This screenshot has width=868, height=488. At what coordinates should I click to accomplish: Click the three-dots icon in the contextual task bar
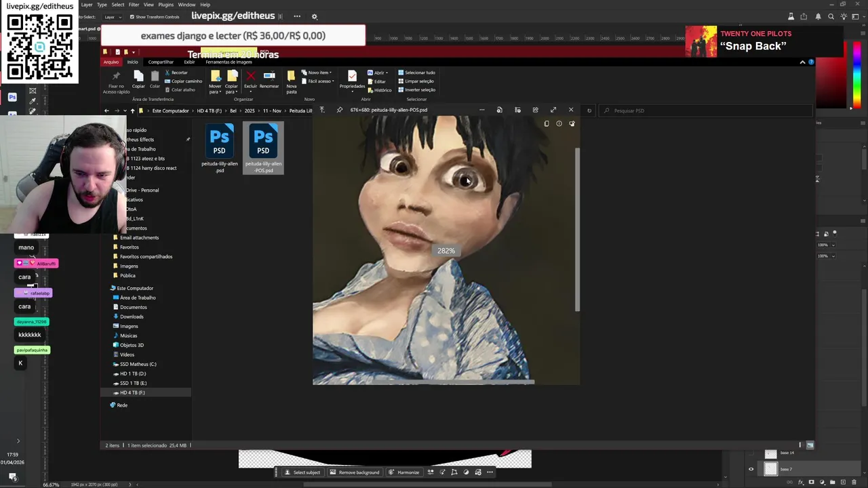point(490,472)
